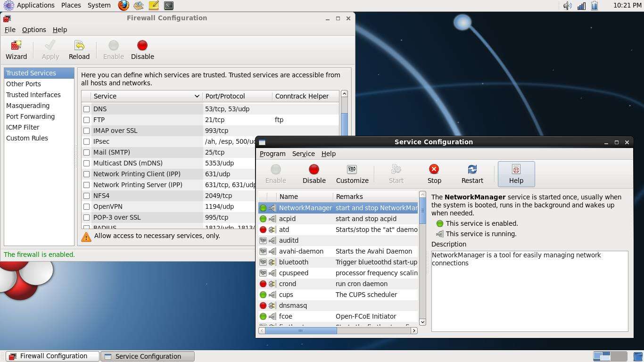Viewport: 644px width, 362px height.
Task: Open the mail client launcher icon
Action: click(139, 6)
